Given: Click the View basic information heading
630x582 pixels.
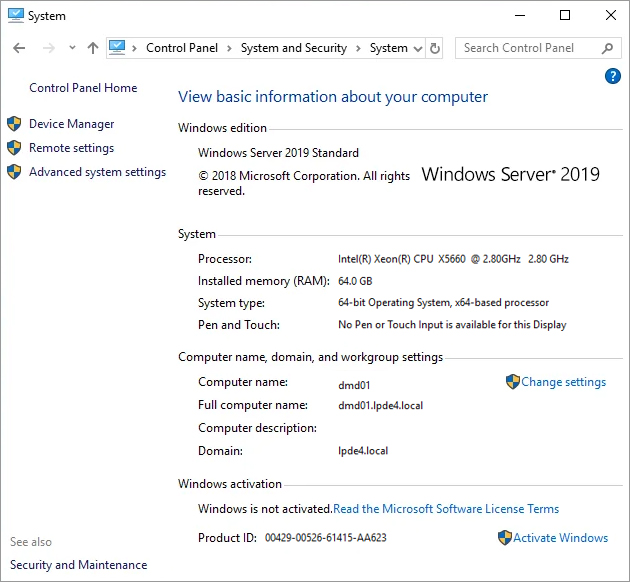Looking at the screenshot, I should click(333, 97).
